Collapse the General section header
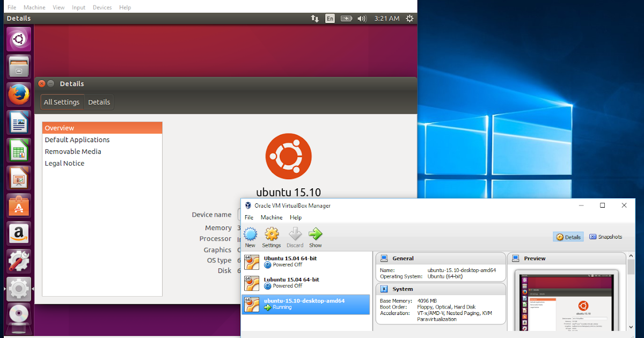Viewport: 644px width, 338px height. pos(441,258)
